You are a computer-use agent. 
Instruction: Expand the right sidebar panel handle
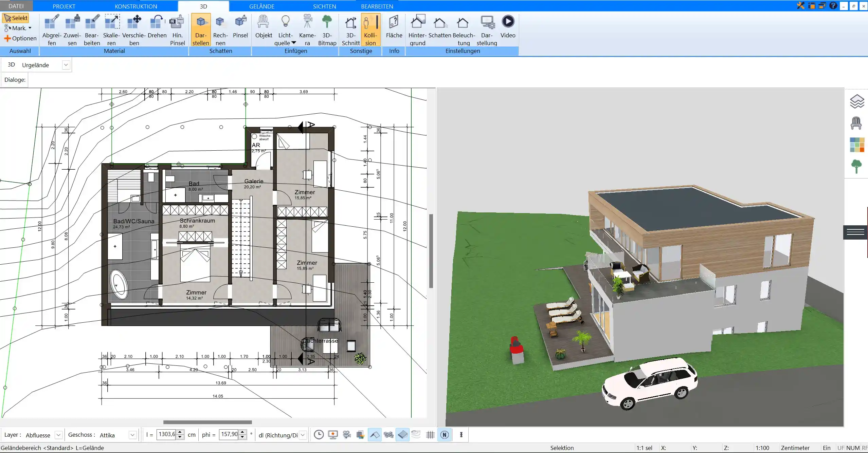tap(855, 232)
